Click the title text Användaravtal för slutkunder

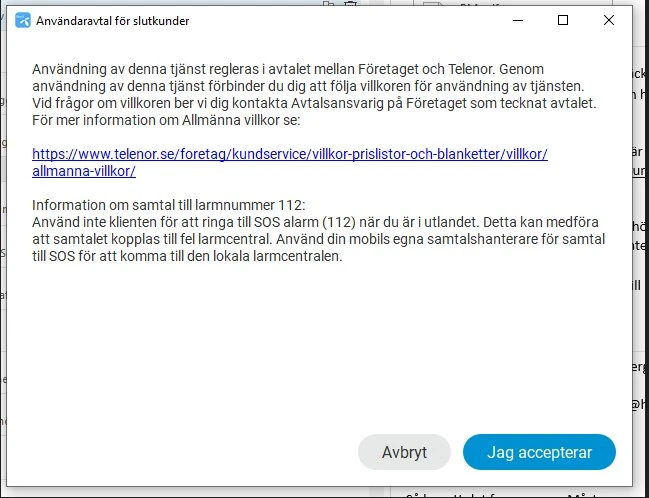[x=113, y=21]
